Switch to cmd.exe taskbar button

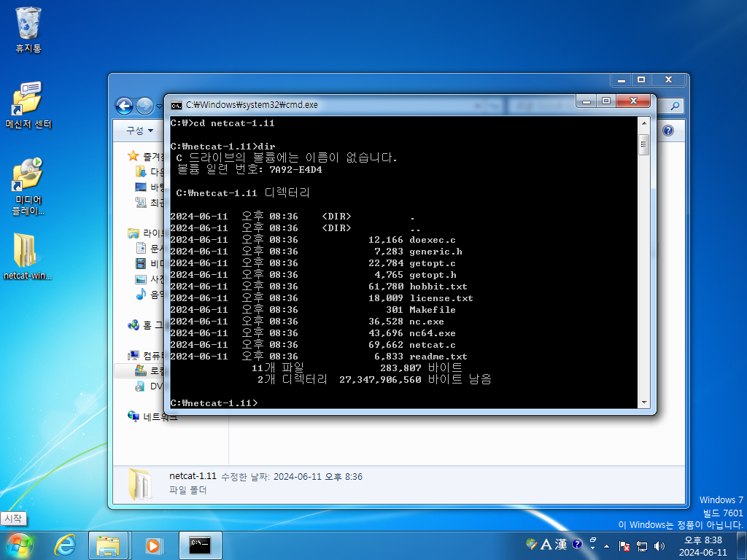(200, 545)
